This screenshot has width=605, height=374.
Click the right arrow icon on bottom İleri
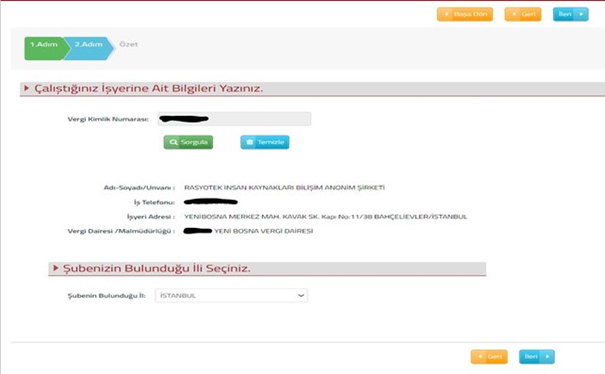(x=547, y=356)
